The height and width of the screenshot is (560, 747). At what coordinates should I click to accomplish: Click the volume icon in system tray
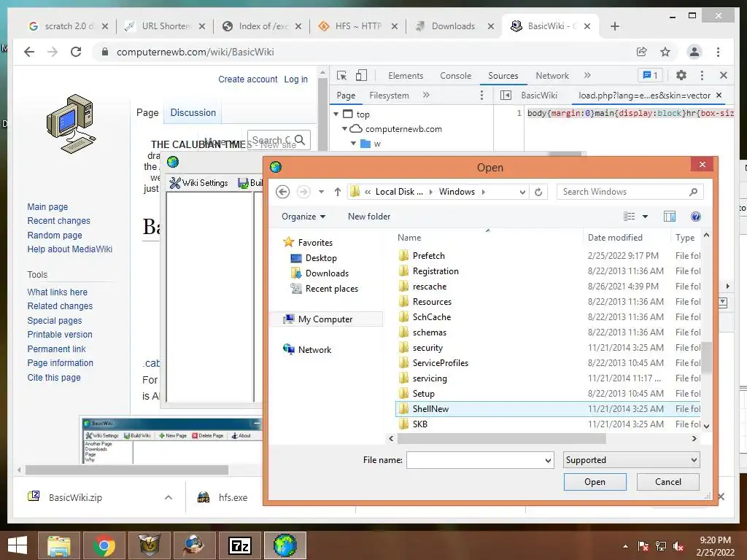click(x=678, y=546)
